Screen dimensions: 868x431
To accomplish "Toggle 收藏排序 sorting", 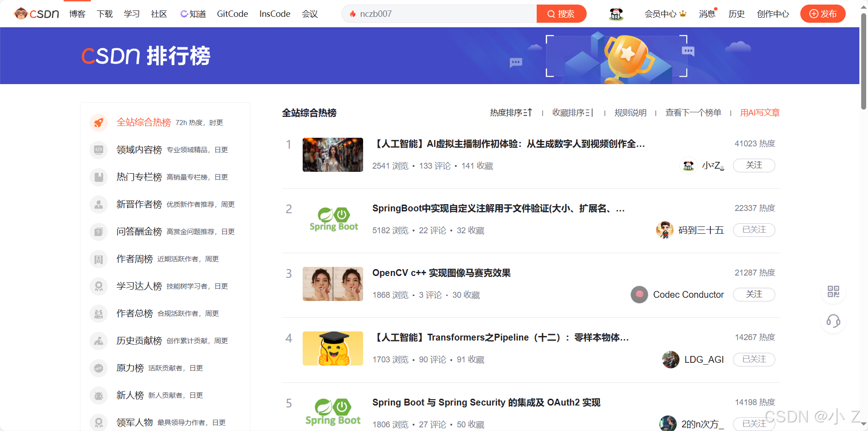I will [572, 112].
